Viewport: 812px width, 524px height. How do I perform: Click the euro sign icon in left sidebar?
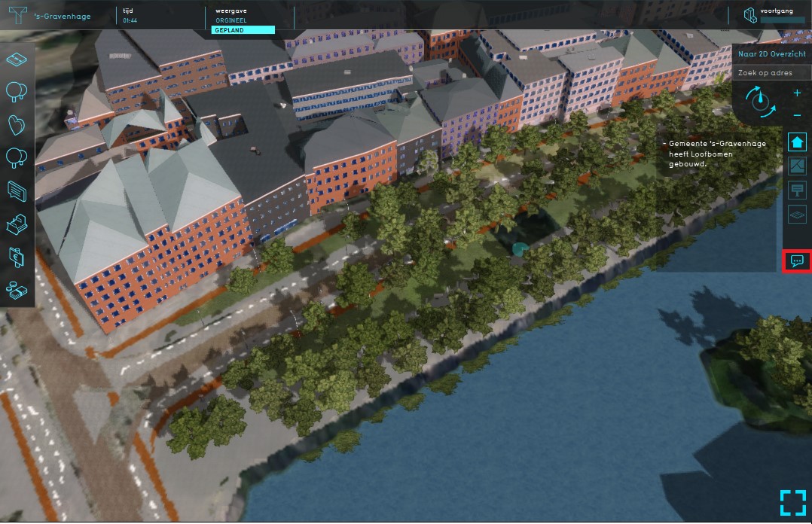coord(17,257)
